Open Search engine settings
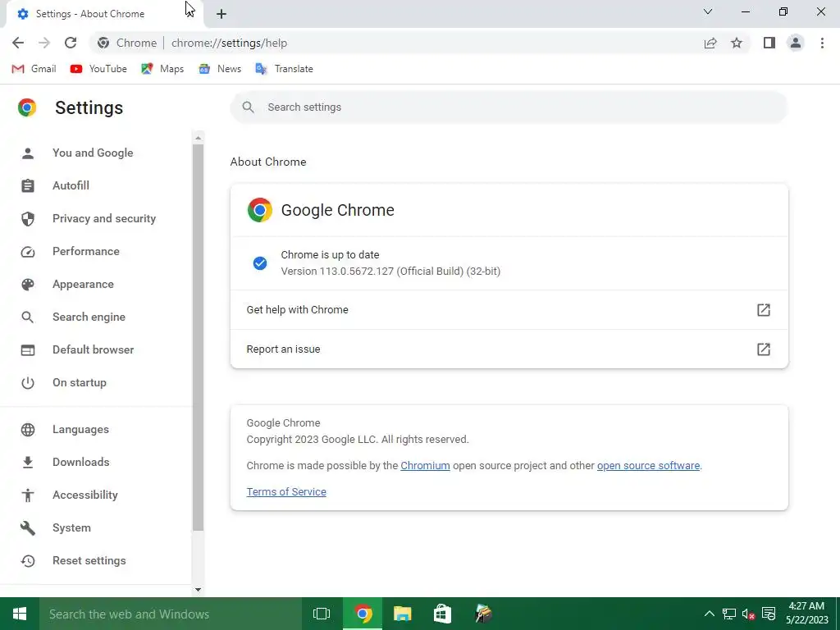 [x=89, y=317]
